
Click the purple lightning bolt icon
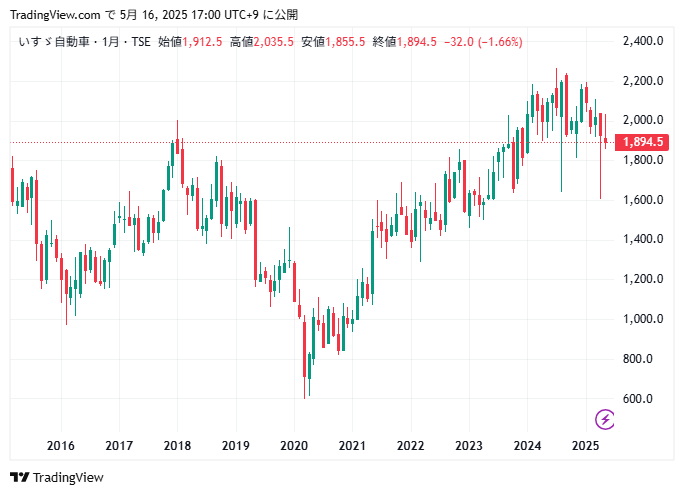605,419
